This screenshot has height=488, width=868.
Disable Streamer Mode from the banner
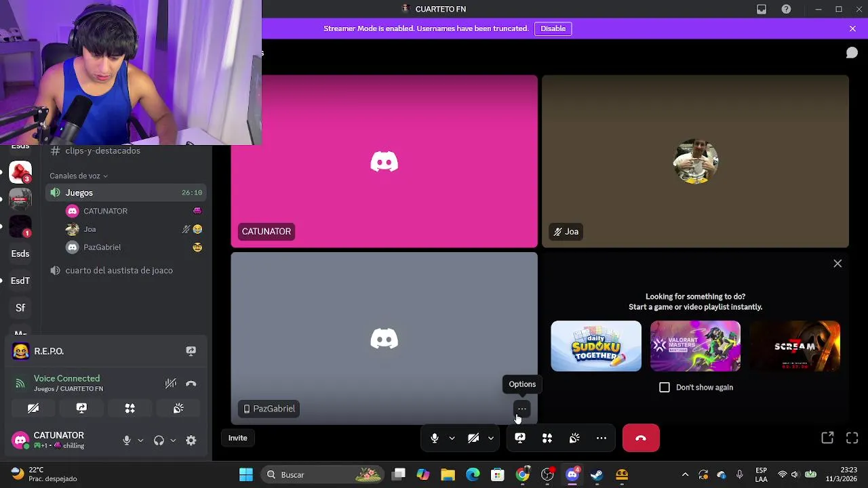tap(553, 28)
